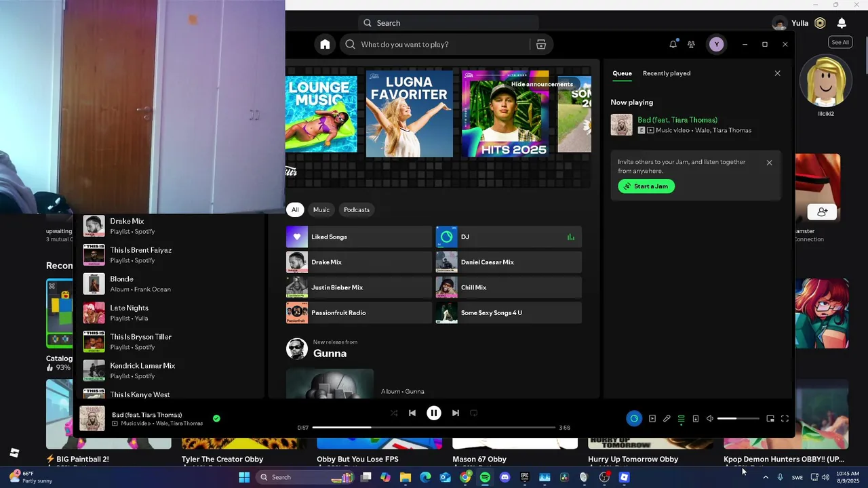Image resolution: width=868 pixels, height=488 pixels.
Task: Open Discord from the Windows taskbar
Action: coord(505,477)
